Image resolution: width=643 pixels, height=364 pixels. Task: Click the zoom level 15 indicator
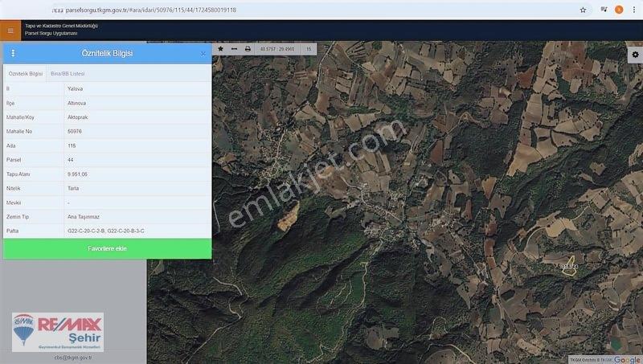(309, 49)
